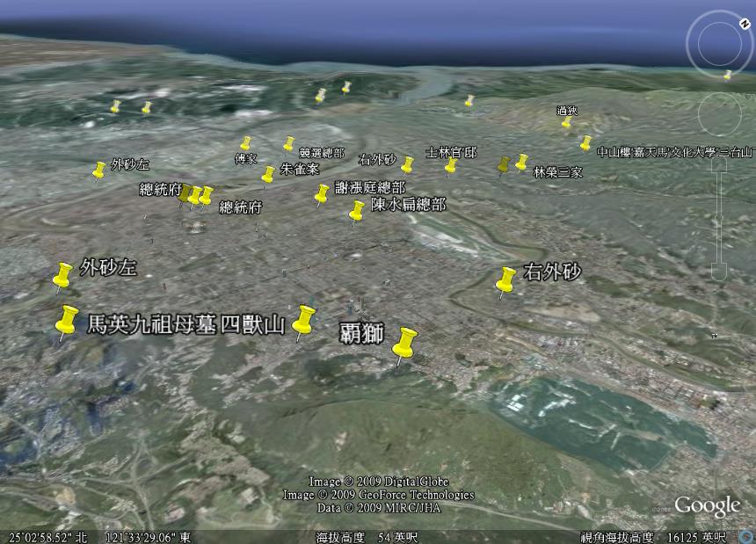
Task: Click the compass N to reset north
Action: [x=720, y=18]
